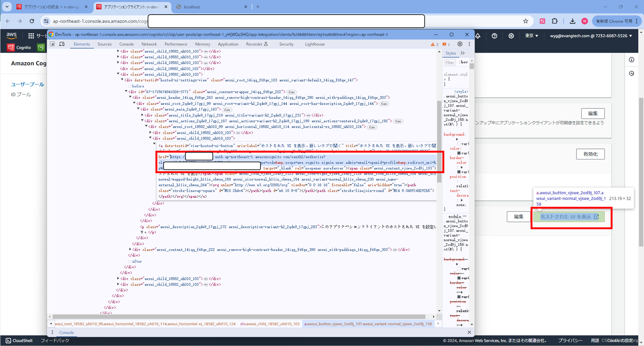Click the DevTools close panel icon
Viewport: 644px width, 346px height.
(466, 35)
